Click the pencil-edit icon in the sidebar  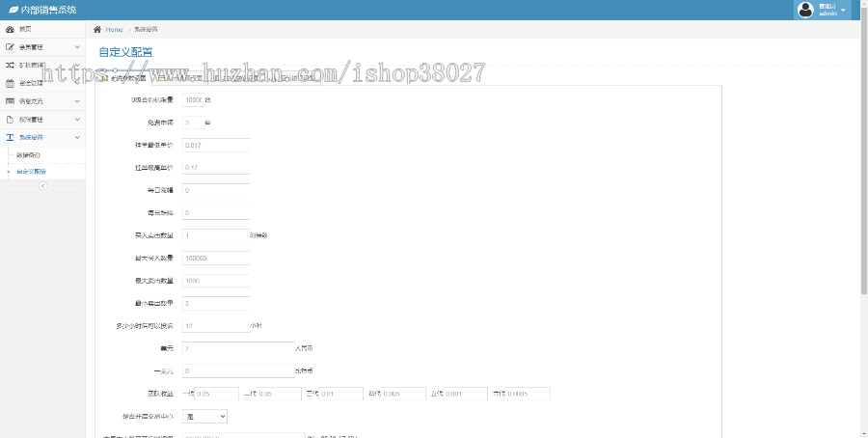click(x=10, y=47)
